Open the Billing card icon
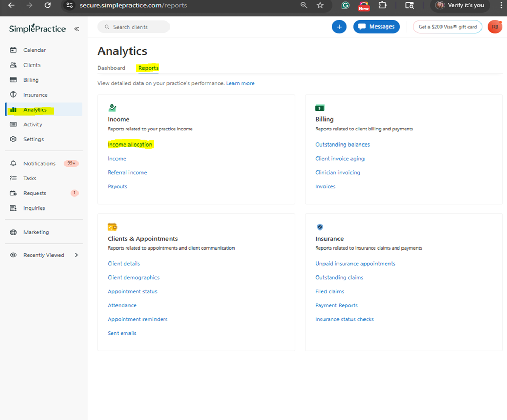This screenshot has height=420, width=507. click(x=13, y=80)
